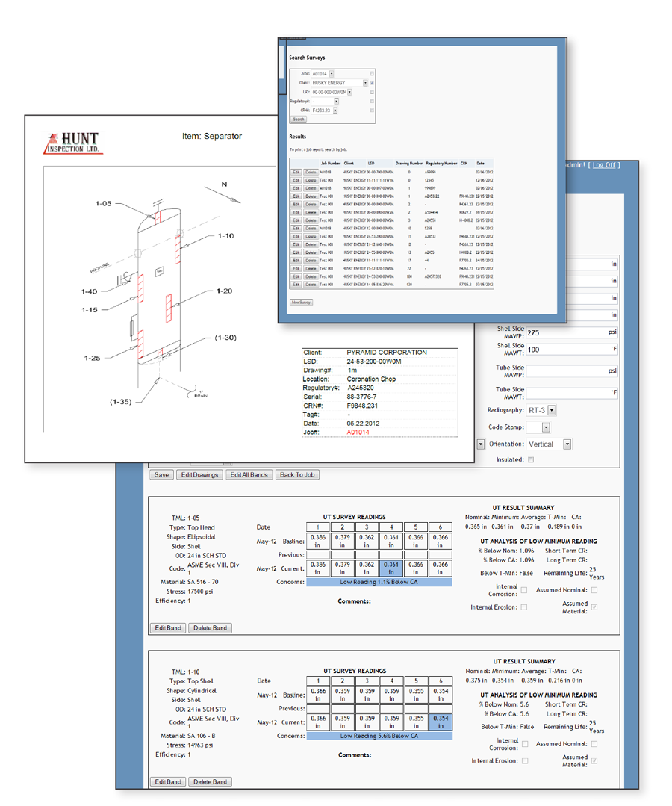Click the red Job# A01014 value in the report

tap(358, 433)
